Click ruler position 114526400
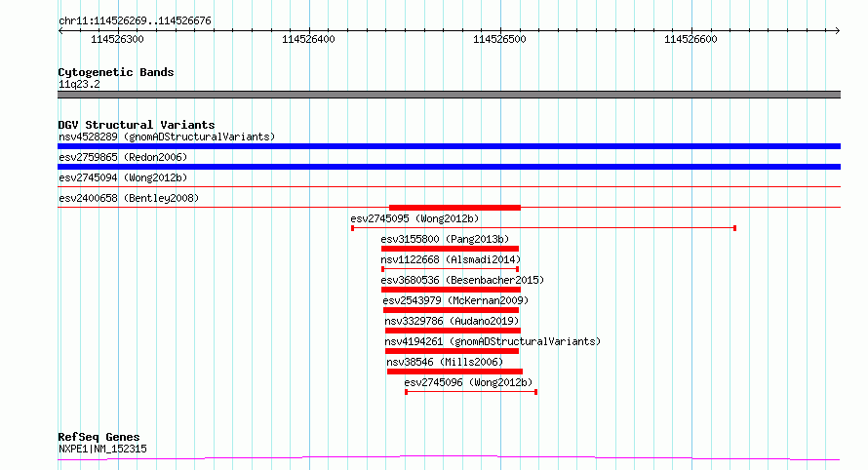This screenshot has width=868, height=470. (308, 39)
